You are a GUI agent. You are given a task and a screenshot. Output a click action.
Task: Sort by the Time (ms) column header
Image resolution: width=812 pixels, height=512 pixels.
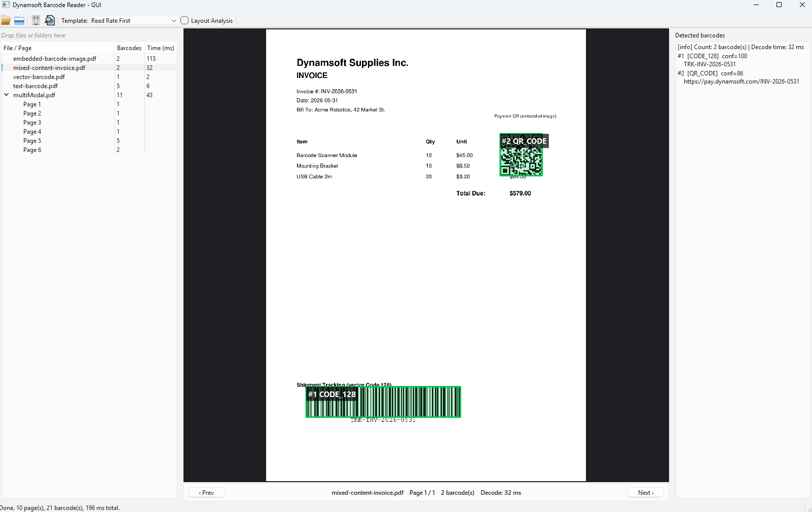coord(160,48)
